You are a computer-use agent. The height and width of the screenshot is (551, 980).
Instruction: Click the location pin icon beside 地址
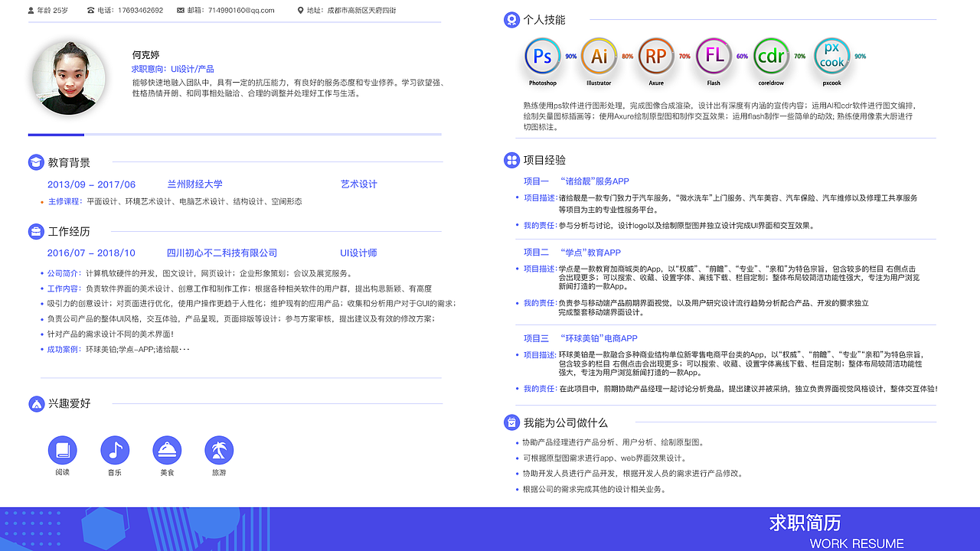301,10
